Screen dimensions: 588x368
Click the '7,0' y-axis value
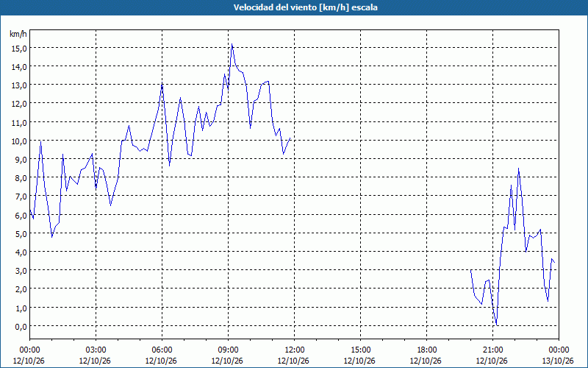click(x=22, y=197)
